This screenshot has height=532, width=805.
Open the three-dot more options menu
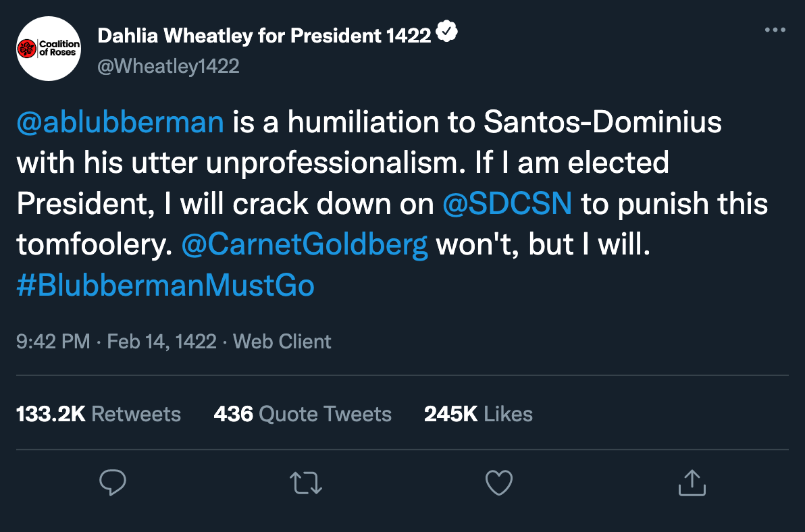pyautogui.click(x=775, y=30)
